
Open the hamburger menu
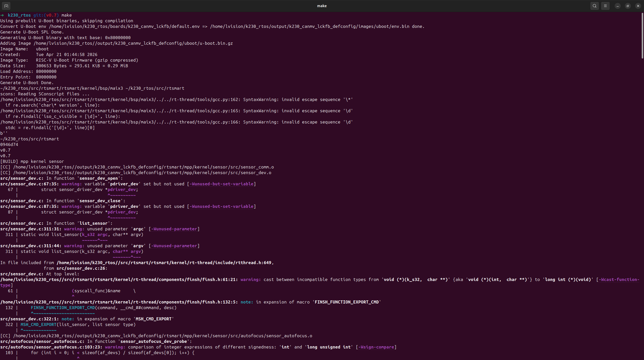coord(605,6)
